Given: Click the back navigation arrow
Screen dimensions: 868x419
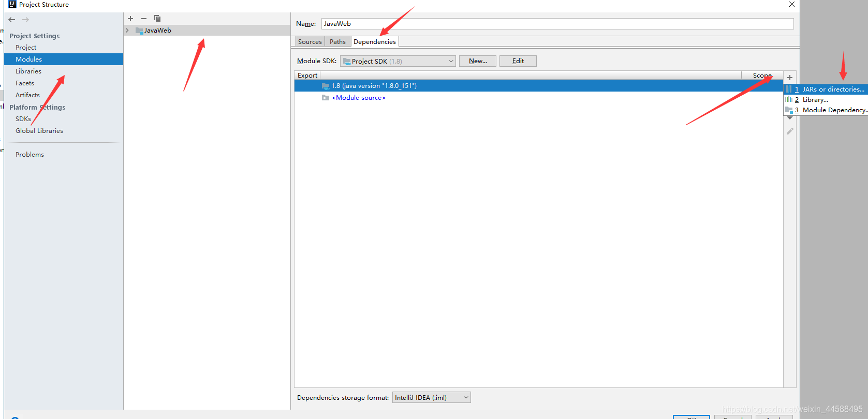Looking at the screenshot, I should click(x=12, y=20).
